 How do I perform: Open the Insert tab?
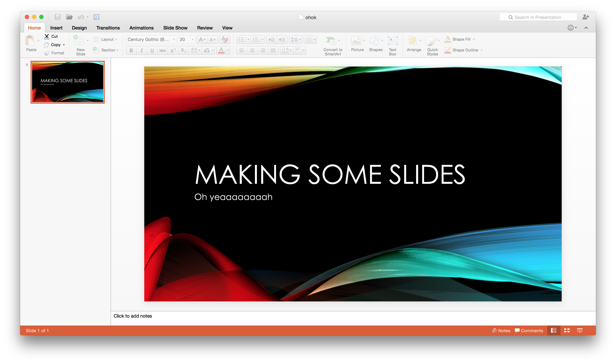pyautogui.click(x=56, y=28)
